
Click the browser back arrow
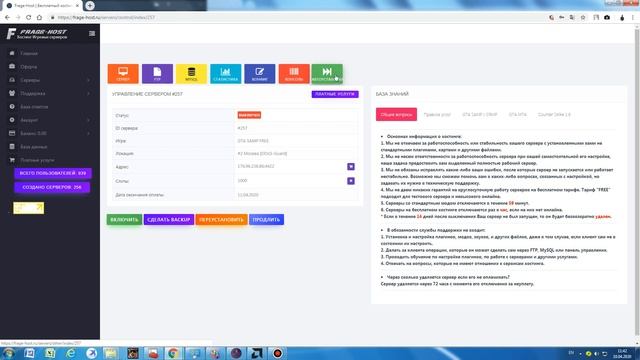click(x=7, y=18)
